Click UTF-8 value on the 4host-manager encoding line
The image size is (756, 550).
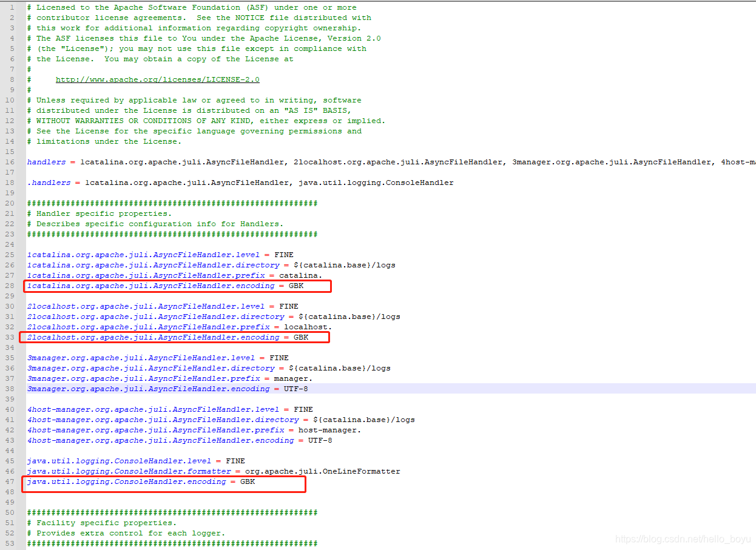pos(320,440)
